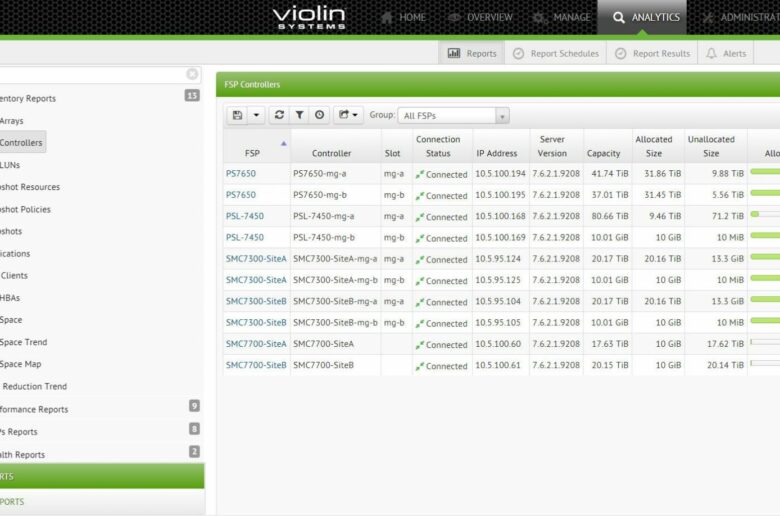Select Reduction Trend in the sidebar
The width and height of the screenshot is (780, 516).
tap(34, 387)
